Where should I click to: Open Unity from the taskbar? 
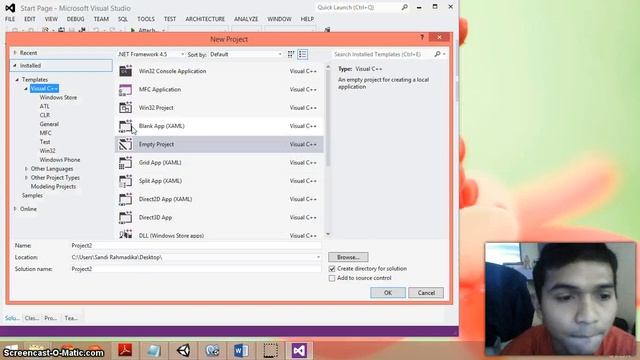183,350
